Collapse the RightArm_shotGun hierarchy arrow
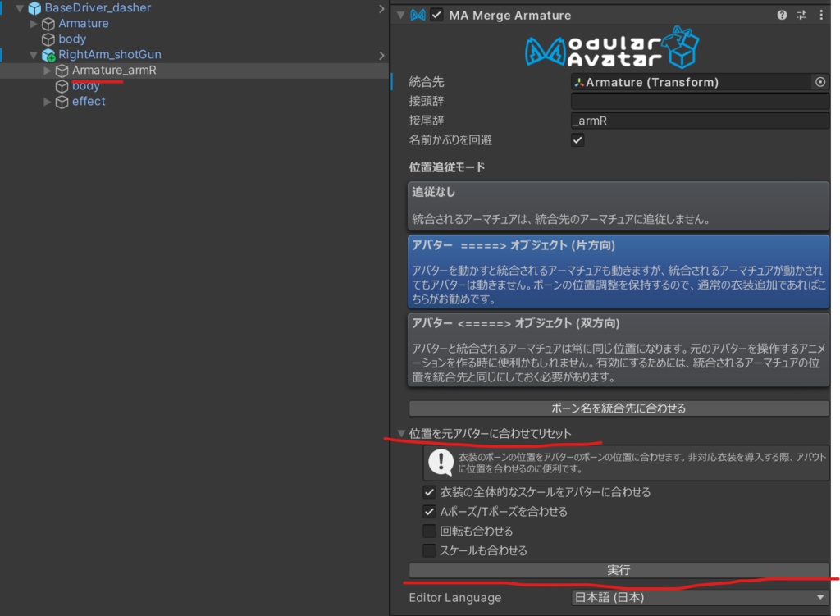 (x=33, y=55)
